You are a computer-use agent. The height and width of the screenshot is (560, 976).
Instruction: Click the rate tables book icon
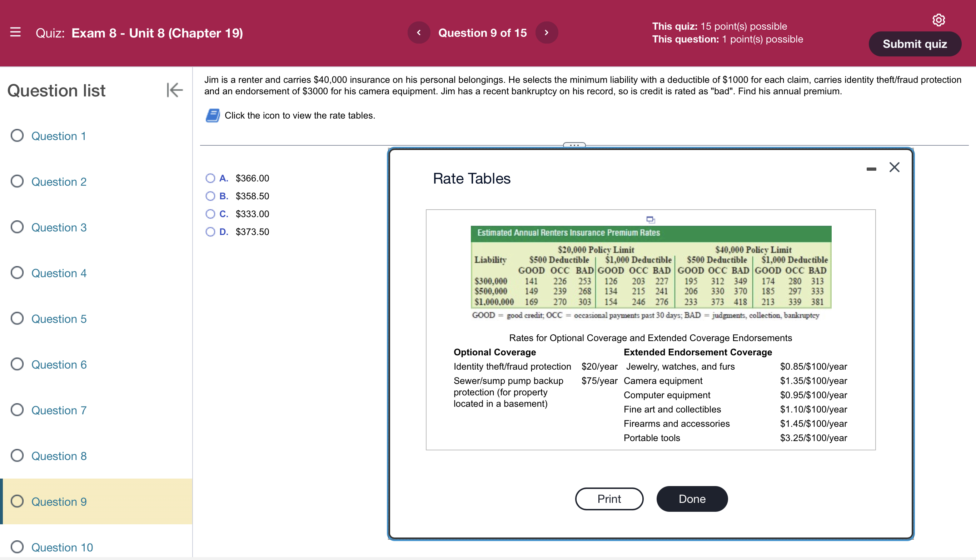(213, 115)
